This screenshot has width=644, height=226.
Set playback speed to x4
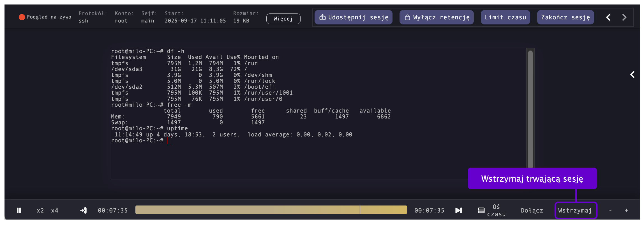[x=55, y=211]
